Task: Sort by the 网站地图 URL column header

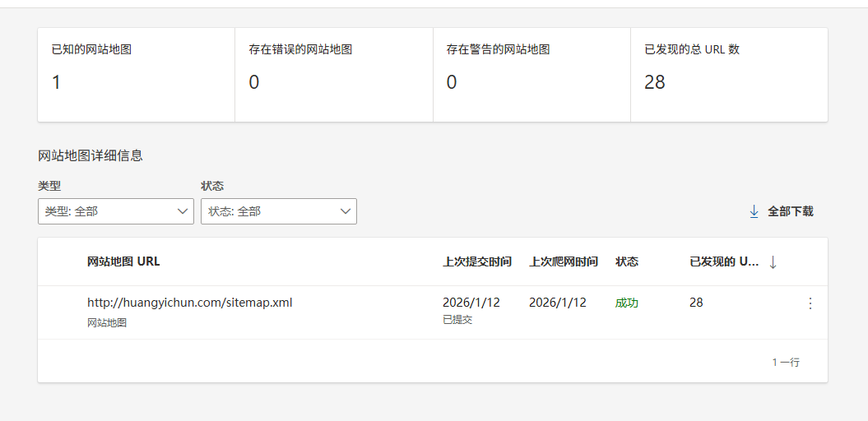Action: (x=123, y=261)
